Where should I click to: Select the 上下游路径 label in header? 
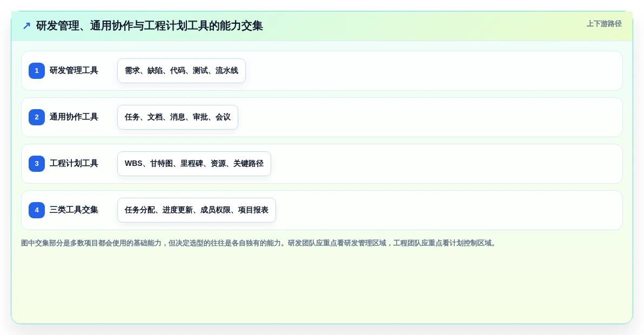pyautogui.click(x=604, y=24)
